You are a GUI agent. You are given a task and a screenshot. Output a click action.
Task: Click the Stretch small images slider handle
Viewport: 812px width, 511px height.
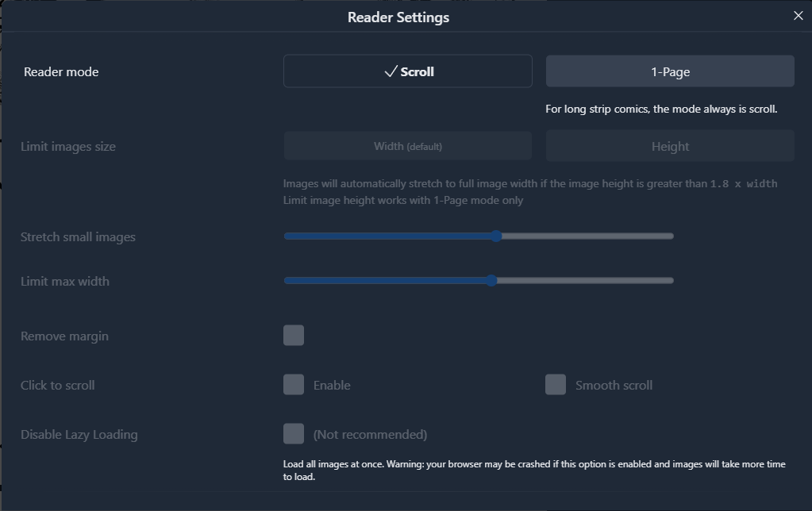[496, 236]
